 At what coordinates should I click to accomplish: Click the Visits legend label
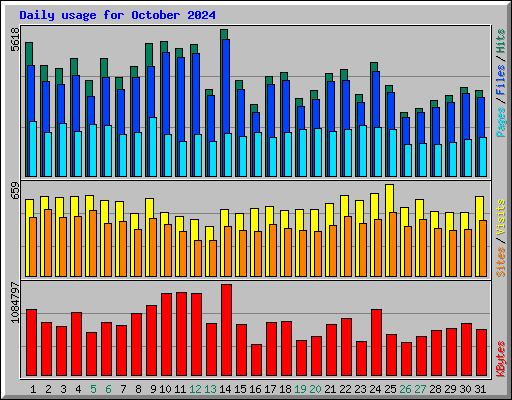coord(501,217)
